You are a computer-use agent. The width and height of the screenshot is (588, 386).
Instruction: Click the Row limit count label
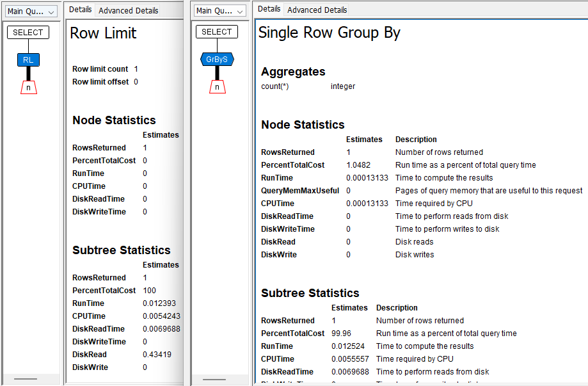100,69
